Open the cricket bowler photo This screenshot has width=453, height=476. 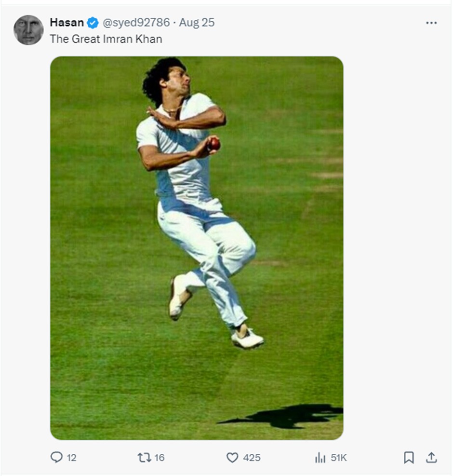(197, 248)
